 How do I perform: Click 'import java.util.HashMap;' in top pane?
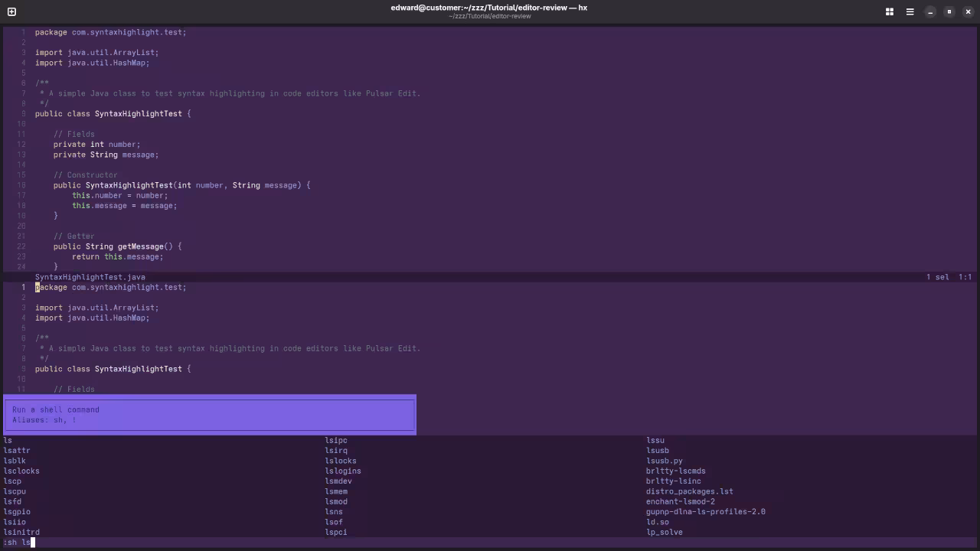tap(92, 63)
